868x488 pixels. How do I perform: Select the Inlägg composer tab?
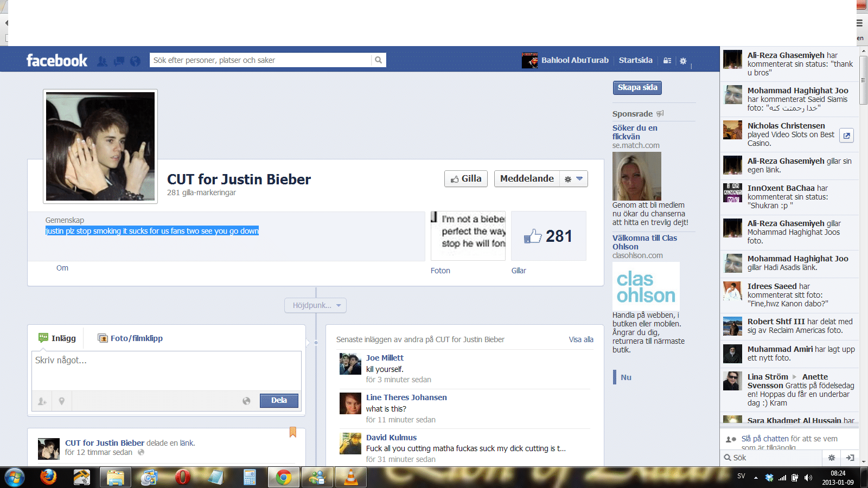[57, 338]
